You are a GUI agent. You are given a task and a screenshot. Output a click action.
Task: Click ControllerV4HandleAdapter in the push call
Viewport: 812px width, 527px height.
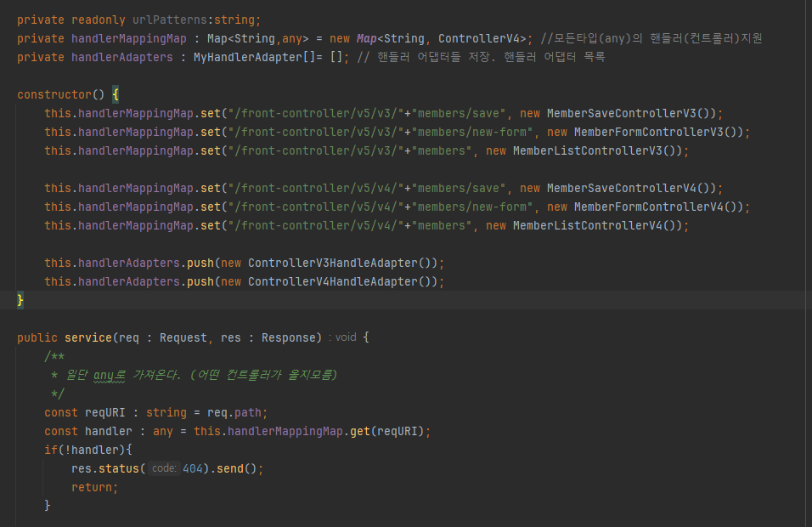pyautogui.click(x=332, y=282)
